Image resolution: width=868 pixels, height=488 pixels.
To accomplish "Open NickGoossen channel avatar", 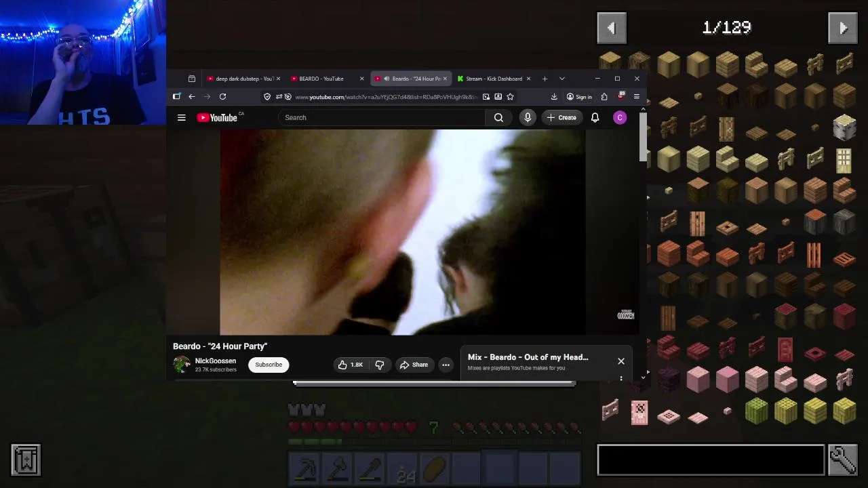I will [182, 365].
